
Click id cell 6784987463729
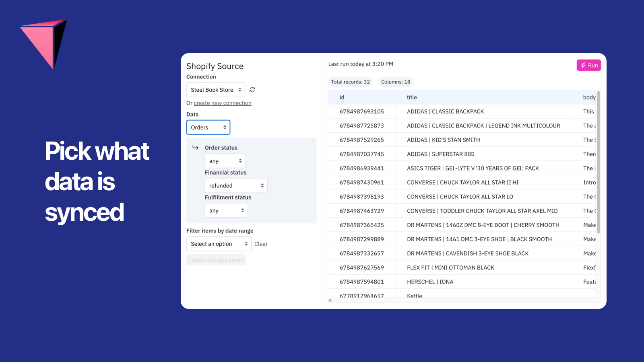click(x=362, y=211)
